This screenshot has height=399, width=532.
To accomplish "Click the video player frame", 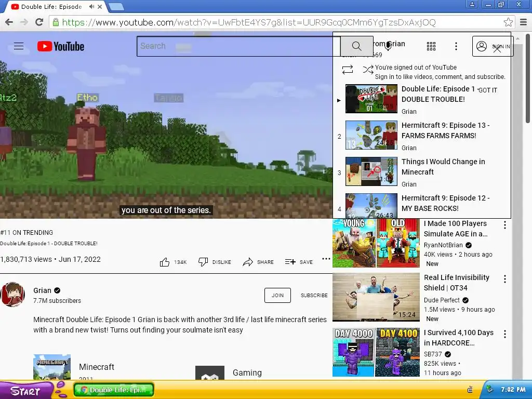I will (x=166, y=126).
